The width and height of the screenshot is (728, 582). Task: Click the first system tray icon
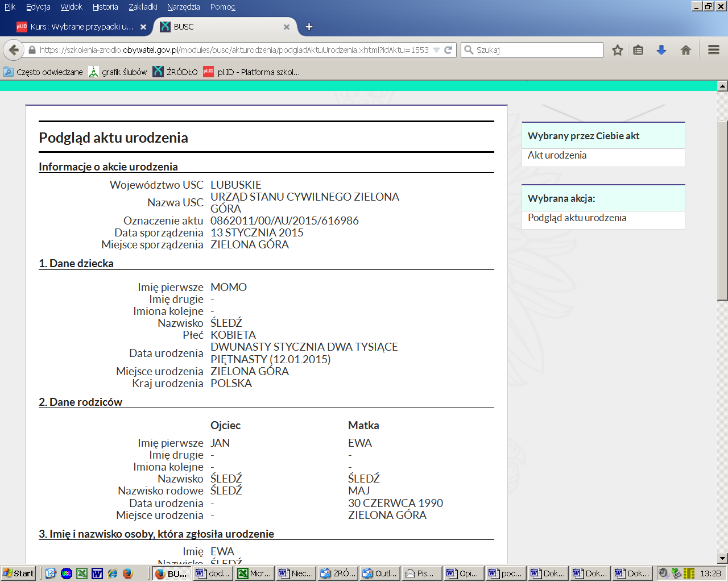point(663,573)
